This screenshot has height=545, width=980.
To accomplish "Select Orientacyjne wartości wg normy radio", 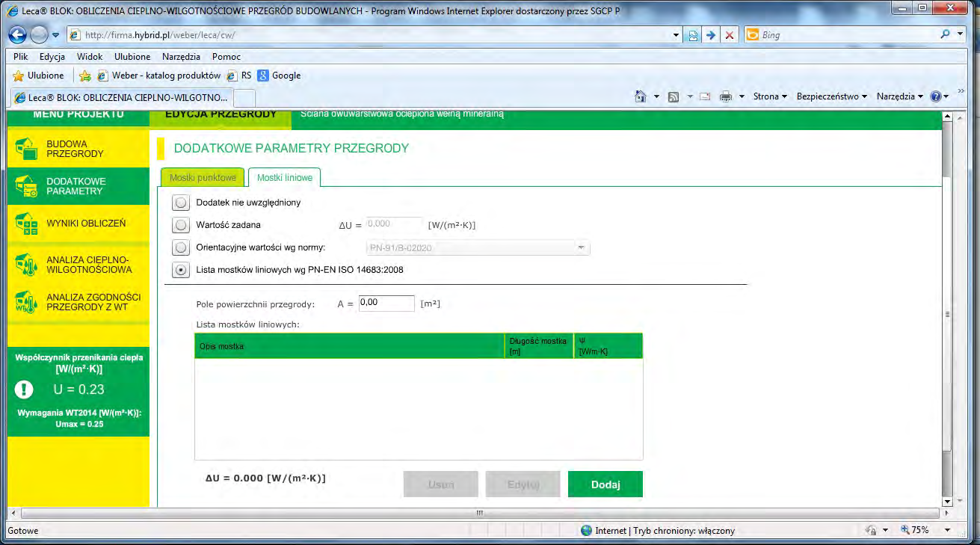I will [x=180, y=247].
